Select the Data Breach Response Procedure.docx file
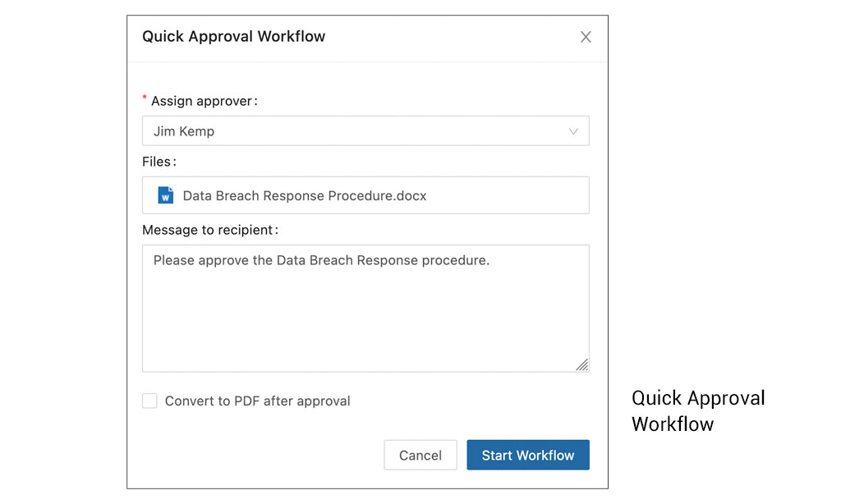 305,195
